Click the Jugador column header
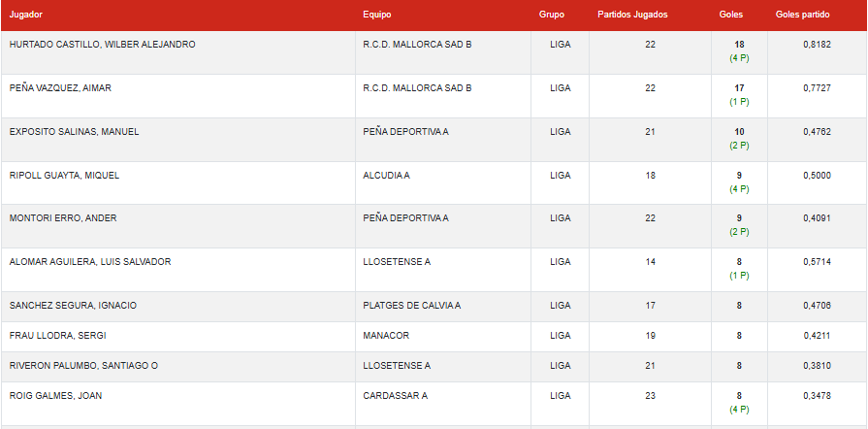 26,16
